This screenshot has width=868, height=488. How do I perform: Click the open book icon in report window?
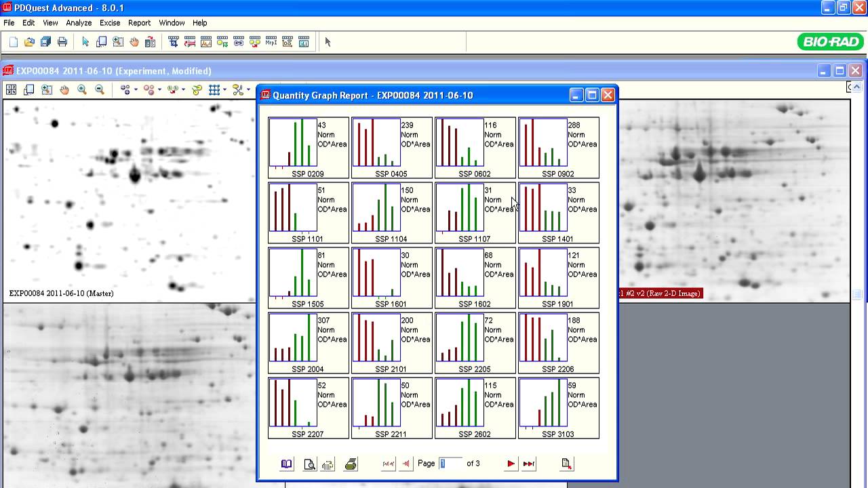point(287,464)
